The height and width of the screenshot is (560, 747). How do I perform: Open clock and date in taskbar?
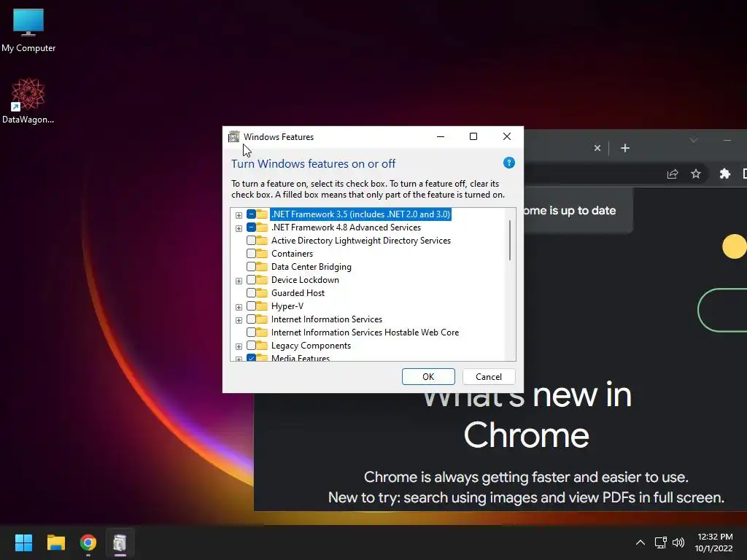tap(713, 542)
